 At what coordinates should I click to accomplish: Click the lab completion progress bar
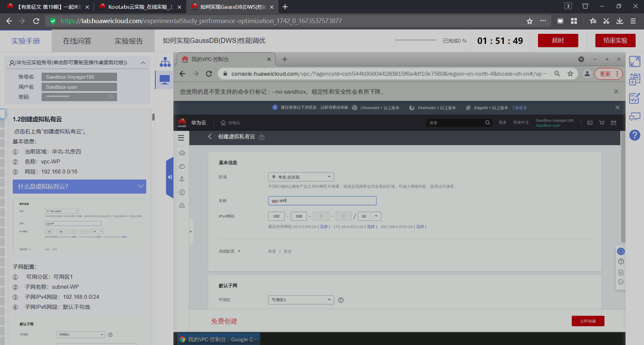[416, 40]
